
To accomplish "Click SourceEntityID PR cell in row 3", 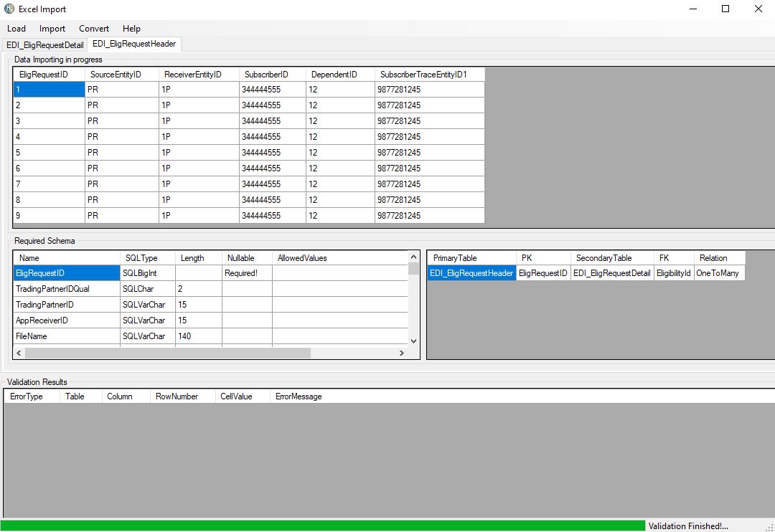I will click(122, 121).
